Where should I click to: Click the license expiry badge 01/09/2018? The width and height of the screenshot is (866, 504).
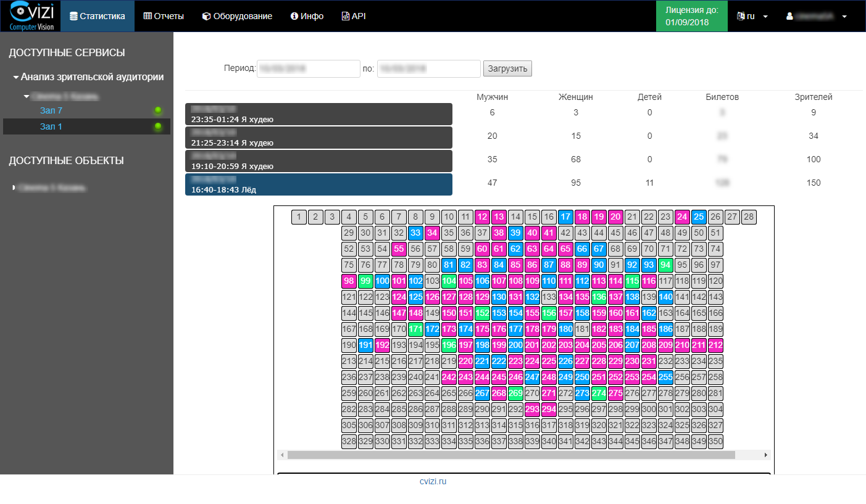(691, 16)
